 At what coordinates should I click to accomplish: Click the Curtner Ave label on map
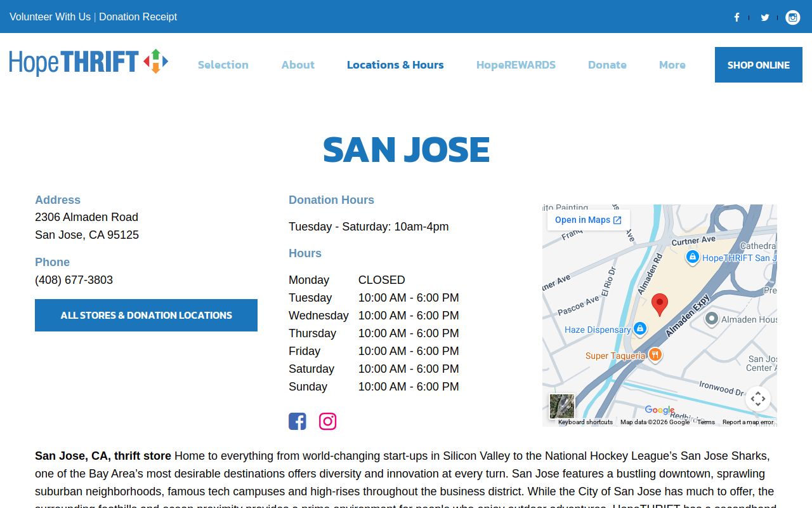pos(693,241)
